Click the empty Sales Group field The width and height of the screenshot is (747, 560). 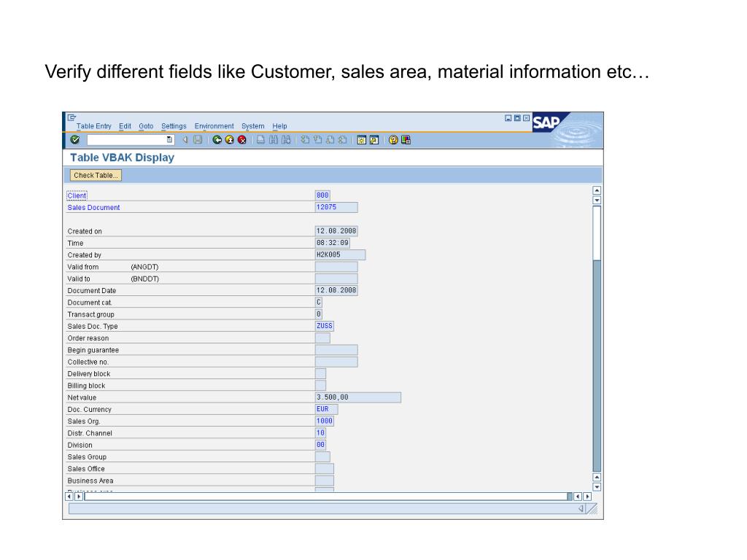click(x=322, y=457)
